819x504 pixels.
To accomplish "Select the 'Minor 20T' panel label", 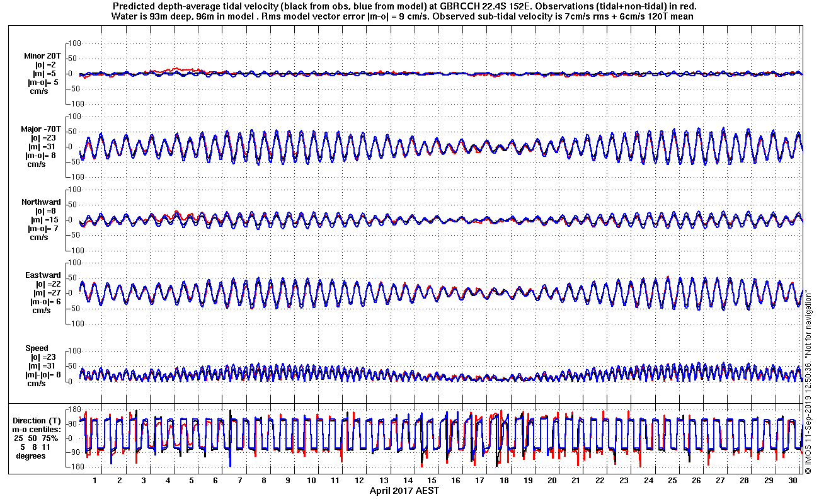I will (43, 56).
